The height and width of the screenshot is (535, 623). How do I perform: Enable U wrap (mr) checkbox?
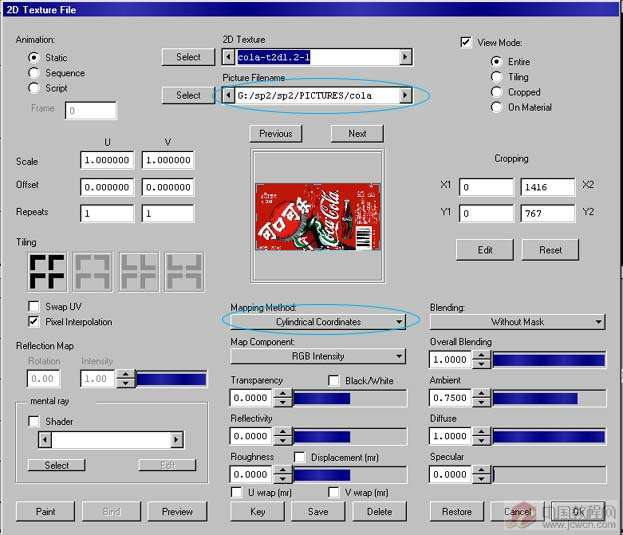pos(236,493)
